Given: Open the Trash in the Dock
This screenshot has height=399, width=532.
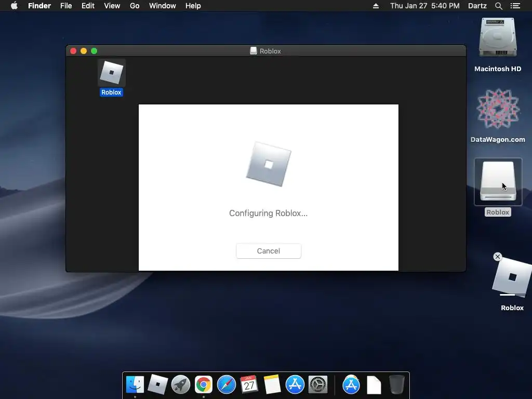Looking at the screenshot, I should click(x=396, y=384).
